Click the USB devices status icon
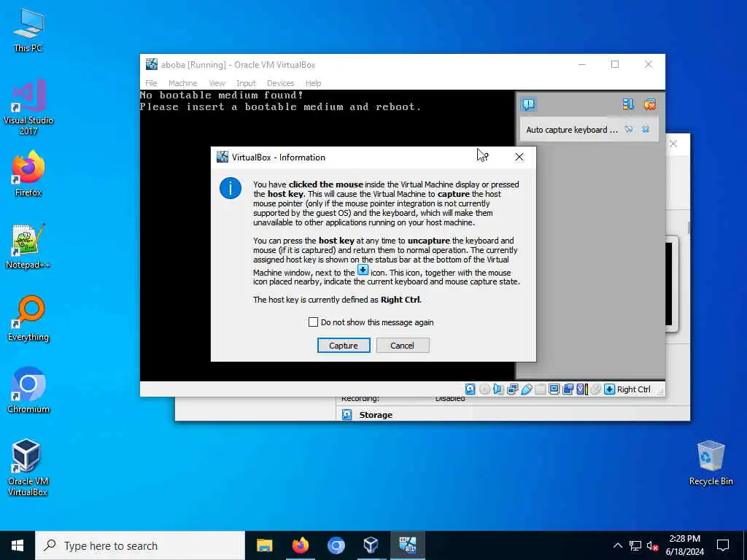 (x=527, y=389)
